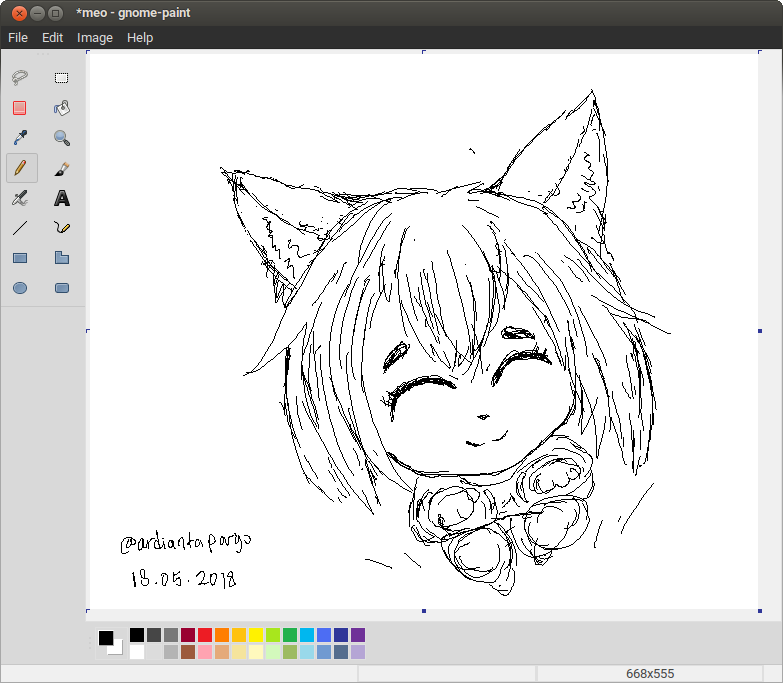Pick the medium blue palette color

click(324, 635)
